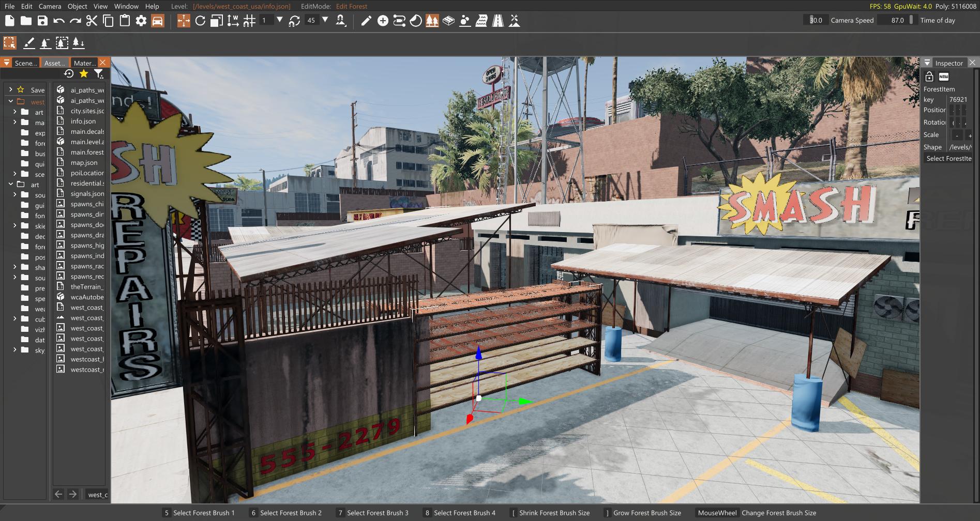980x521 pixels.
Task: Toggle the Inspector lock icon
Action: [x=929, y=76]
